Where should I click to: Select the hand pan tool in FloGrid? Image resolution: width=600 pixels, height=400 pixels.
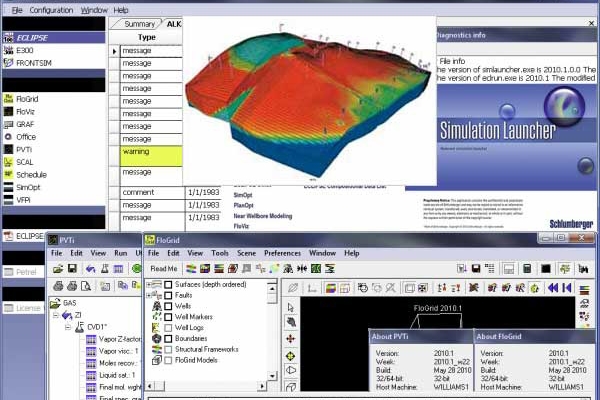(x=291, y=322)
